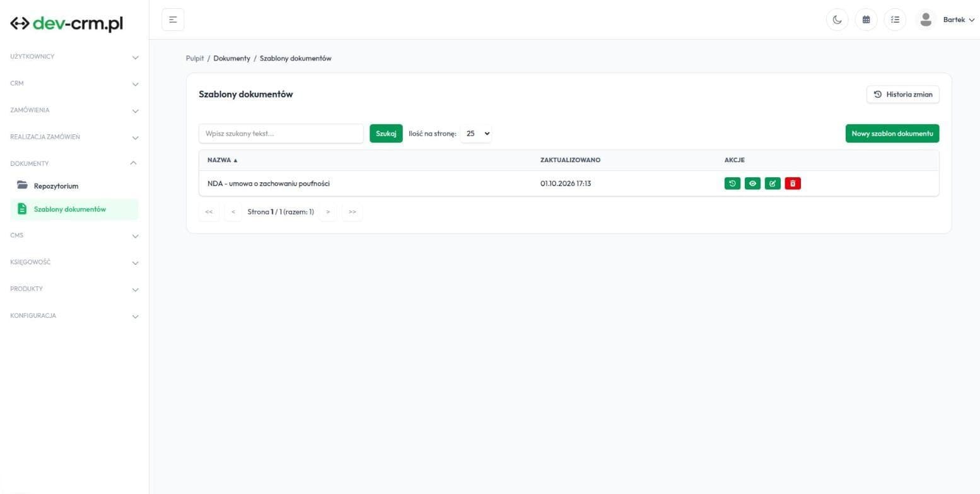
Task: Click the Szukaj search button
Action: (x=386, y=134)
